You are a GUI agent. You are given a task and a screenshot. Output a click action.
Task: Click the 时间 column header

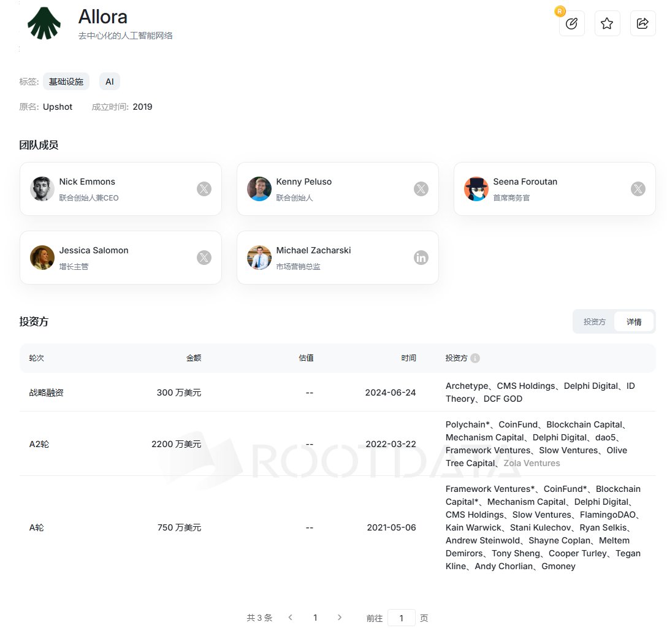(x=408, y=358)
